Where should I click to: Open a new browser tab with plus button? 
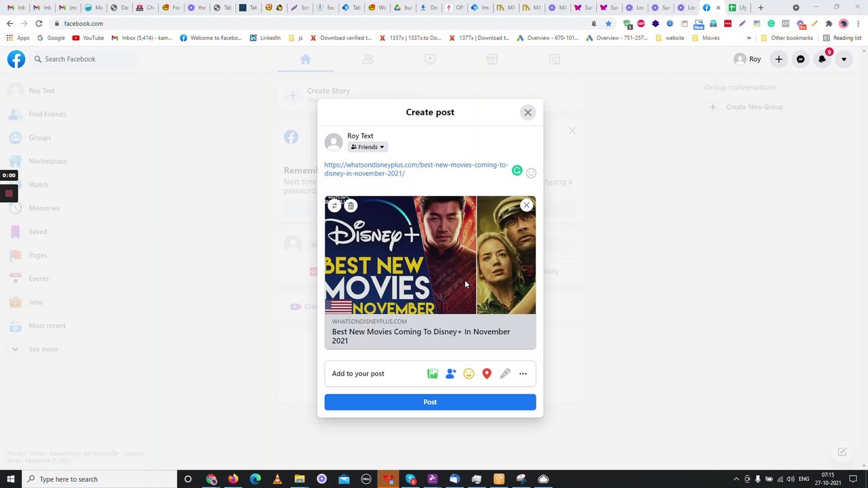point(761,7)
